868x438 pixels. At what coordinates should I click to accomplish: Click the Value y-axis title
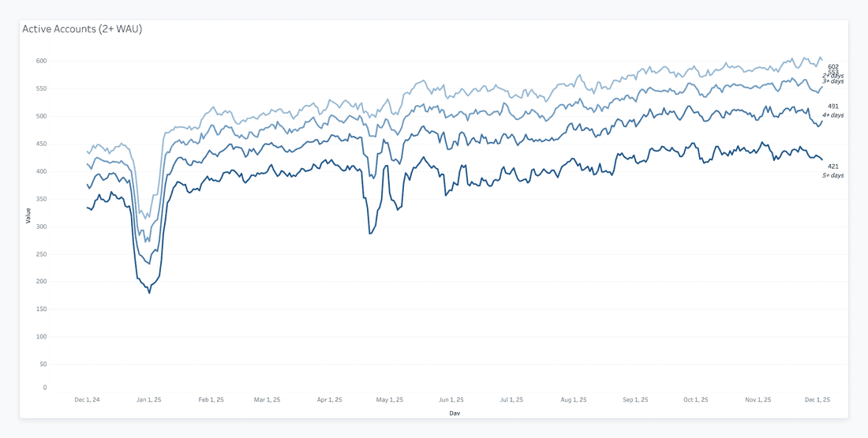point(28,215)
